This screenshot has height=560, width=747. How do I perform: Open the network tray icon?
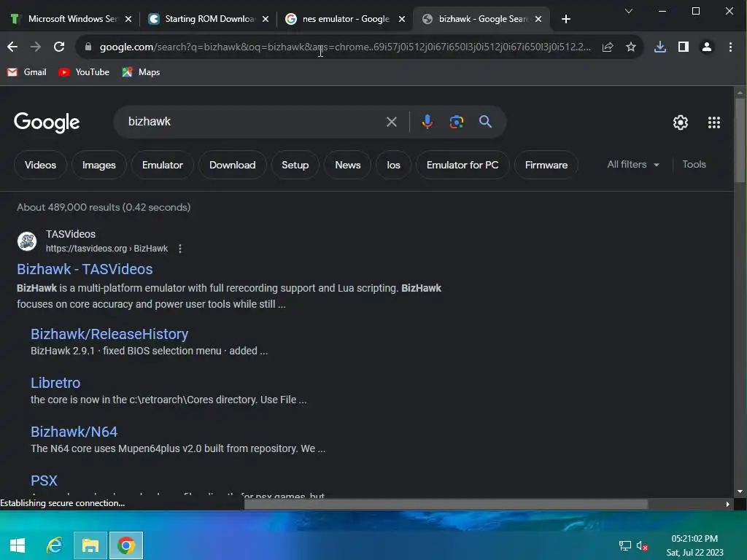pyautogui.click(x=624, y=545)
